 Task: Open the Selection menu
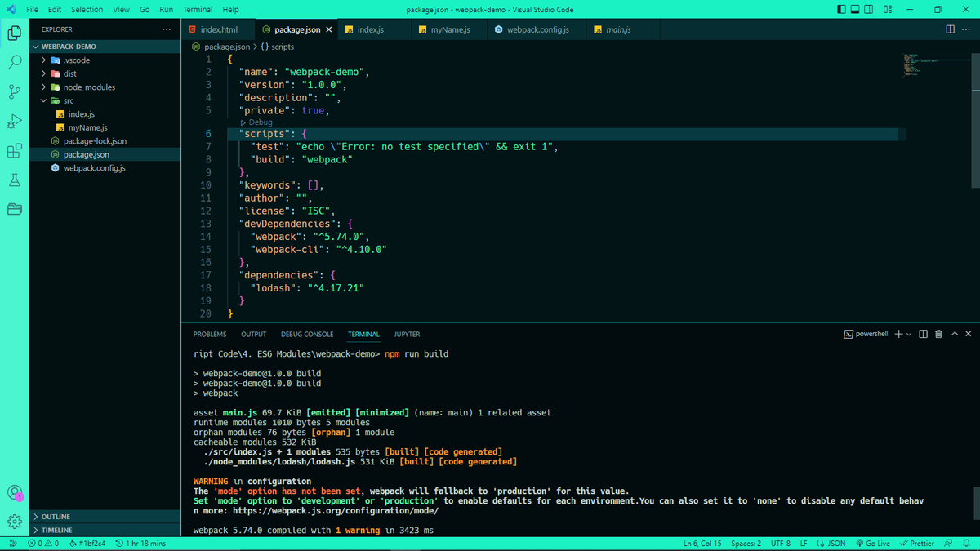[87, 10]
